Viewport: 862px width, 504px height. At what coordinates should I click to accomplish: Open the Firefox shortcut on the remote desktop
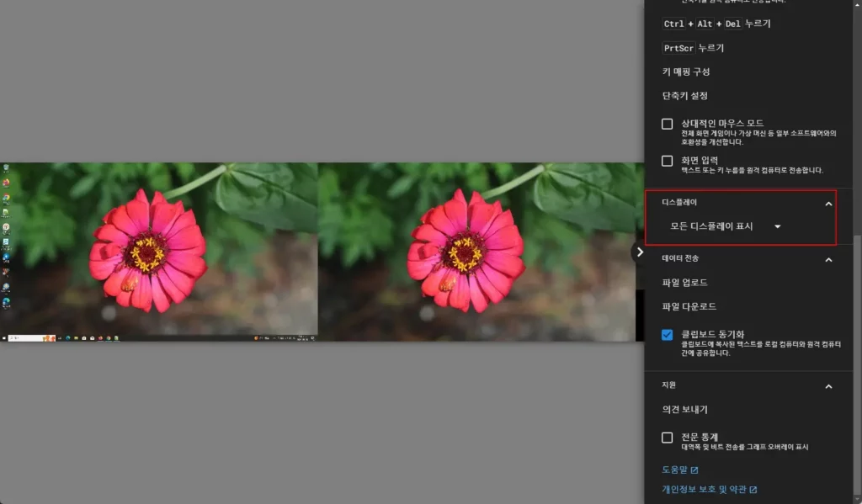tap(6, 183)
